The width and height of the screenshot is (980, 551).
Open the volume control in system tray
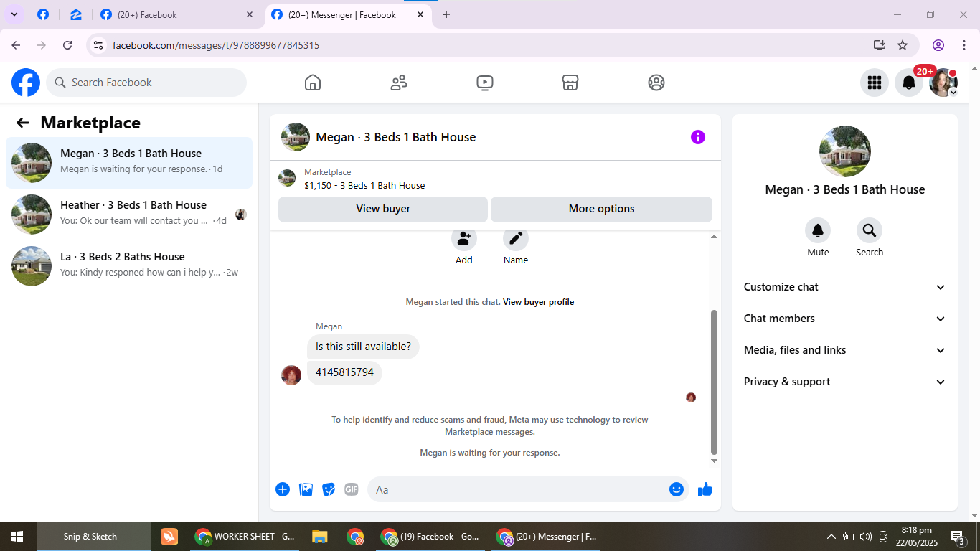coord(866,537)
